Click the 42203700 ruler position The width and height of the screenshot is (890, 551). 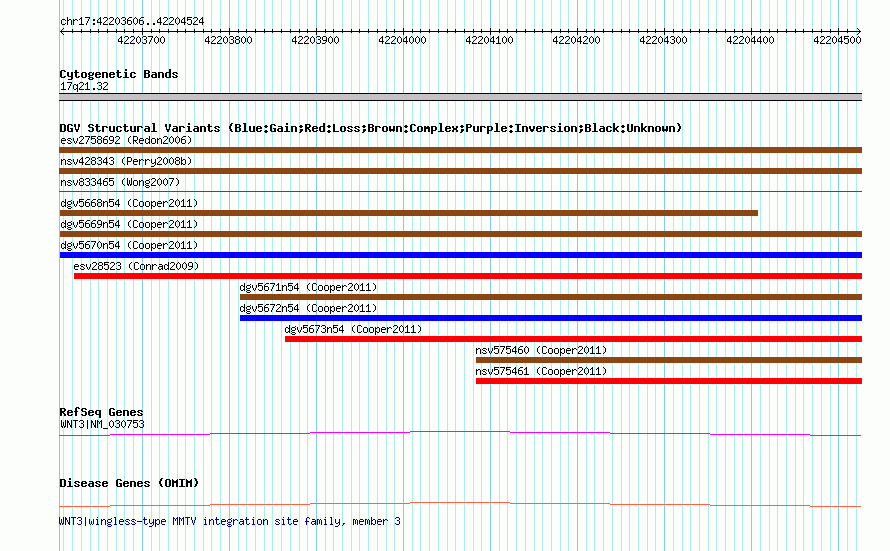click(x=141, y=40)
